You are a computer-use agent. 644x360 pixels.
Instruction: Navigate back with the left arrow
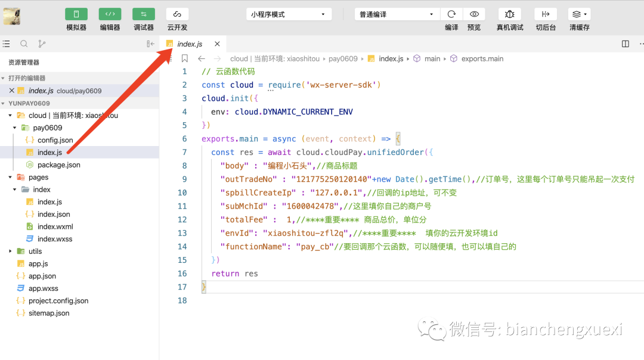click(x=202, y=58)
